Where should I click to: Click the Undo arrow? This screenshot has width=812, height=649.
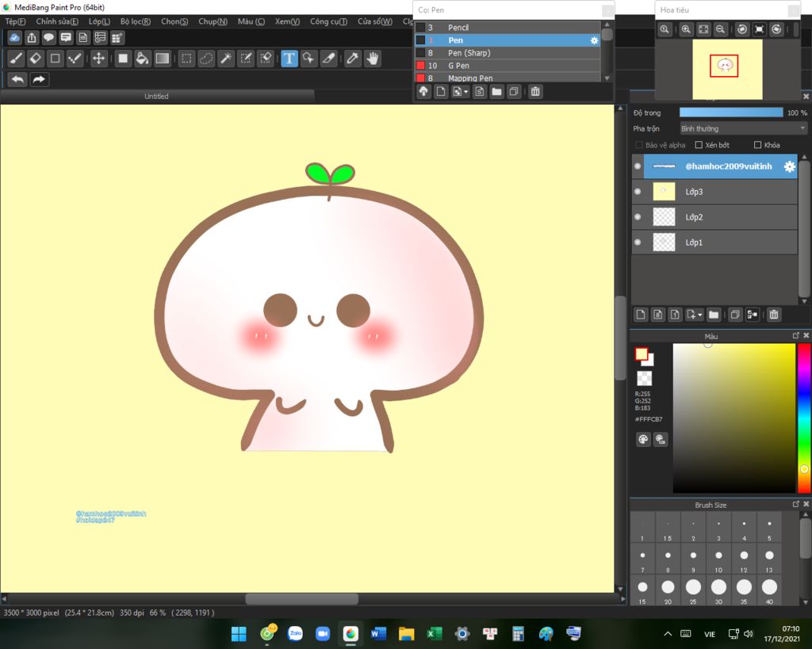coord(17,79)
